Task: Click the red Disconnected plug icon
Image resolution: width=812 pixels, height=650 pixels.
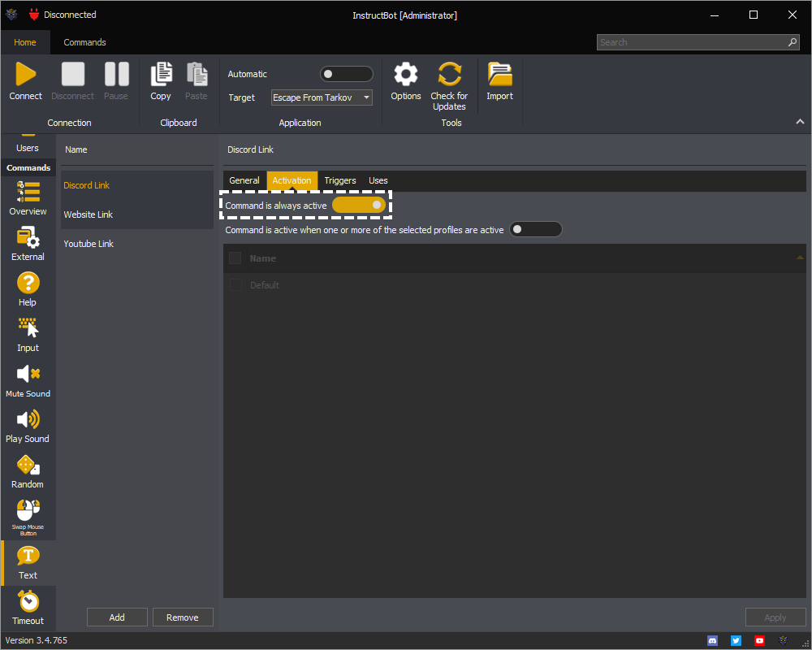Action: pos(34,15)
